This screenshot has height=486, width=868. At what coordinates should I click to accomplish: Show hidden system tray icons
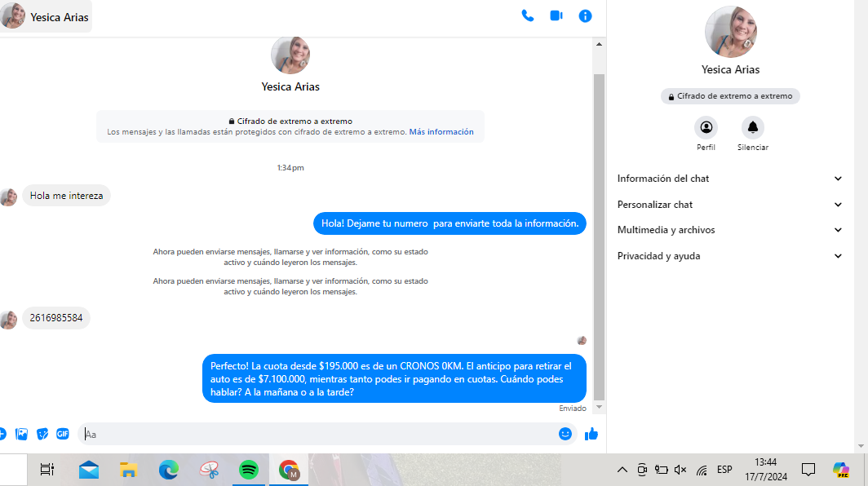(622, 470)
